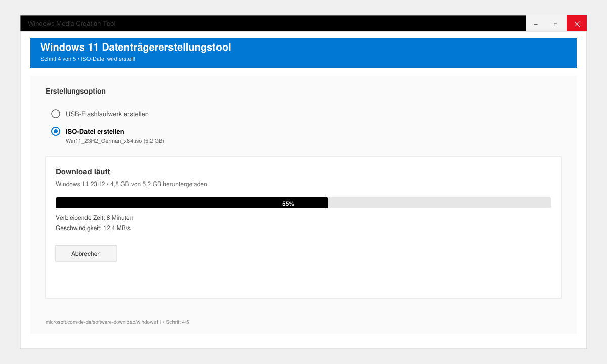The height and width of the screenshot is (364, 607).
Task: Select the USB-Flashlaufwerk erstellen radio button
Action: tap(56, 114)
